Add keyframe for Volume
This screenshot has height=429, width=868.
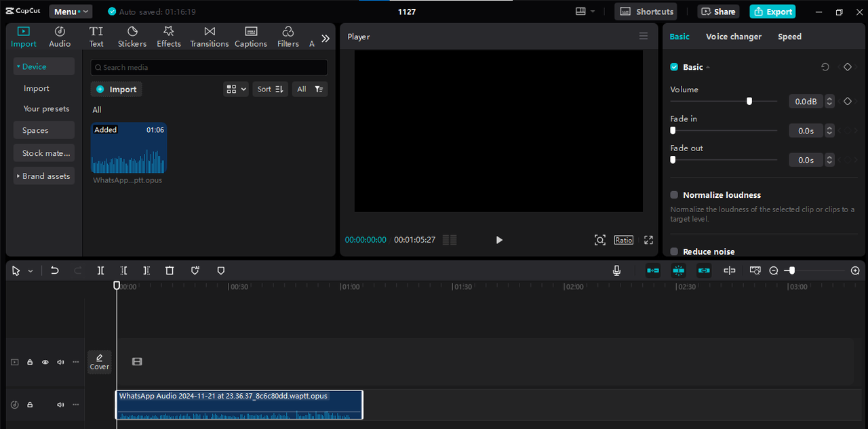click(x=847, y=102)
